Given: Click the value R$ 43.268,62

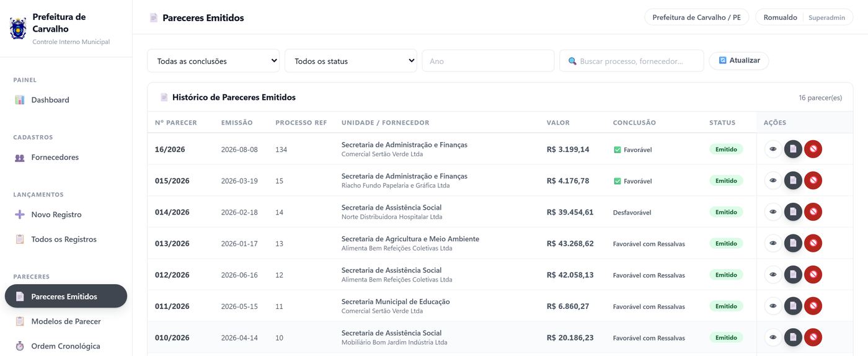Looking at the screenshot, I should 570,244.
